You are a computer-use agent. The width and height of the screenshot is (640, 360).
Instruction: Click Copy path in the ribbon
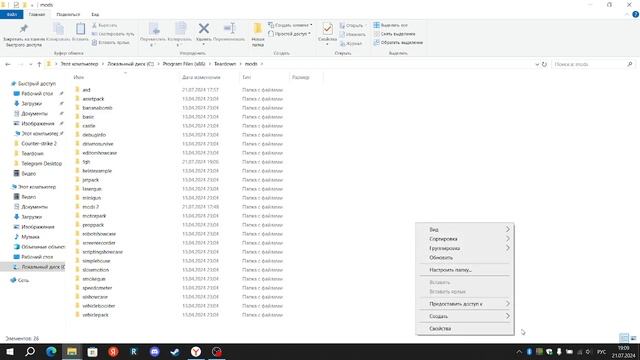[x=113, y=34]
